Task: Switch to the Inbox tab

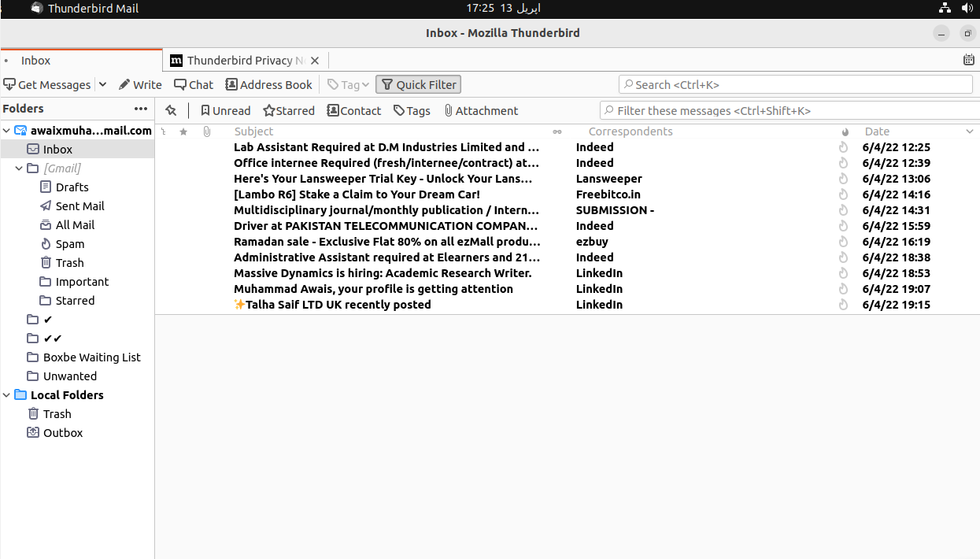Action: [81, 60]
